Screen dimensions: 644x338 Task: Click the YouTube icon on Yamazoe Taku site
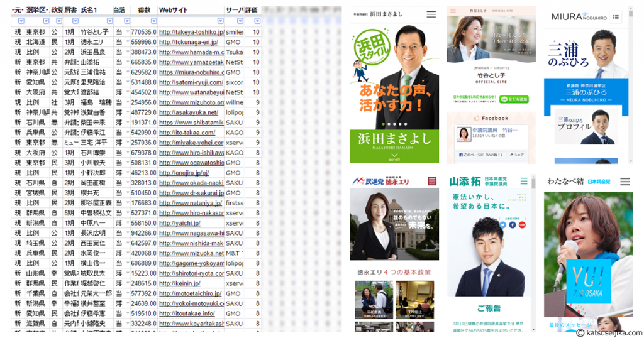[522, 225]
